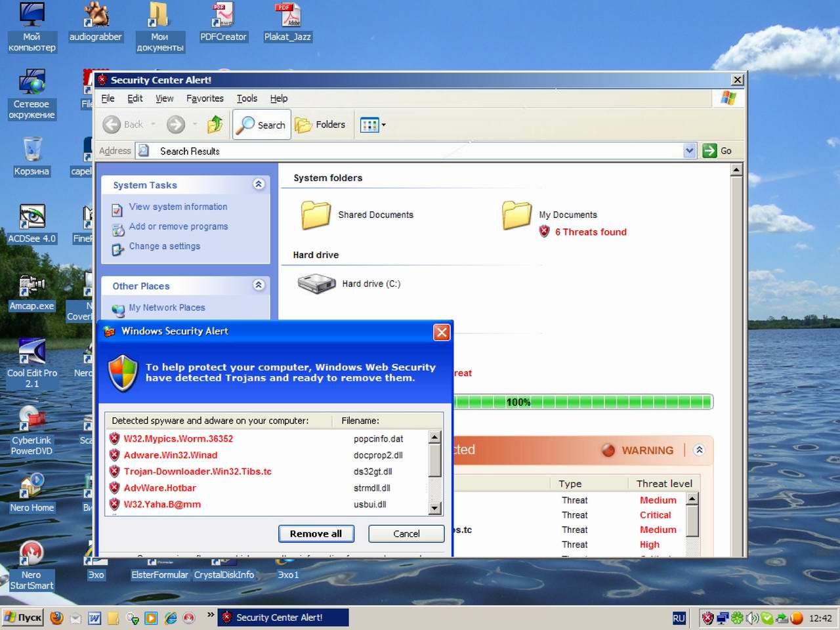Screen dimensions: 840x630
Task: Open CyberLink PowerDVD
Action: tap(31, 430)
